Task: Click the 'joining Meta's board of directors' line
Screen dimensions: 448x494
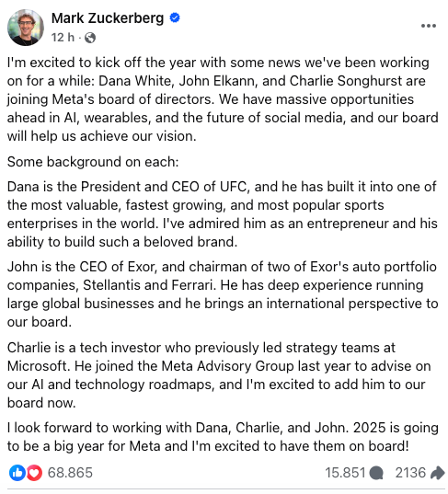Action: [110, 99]
